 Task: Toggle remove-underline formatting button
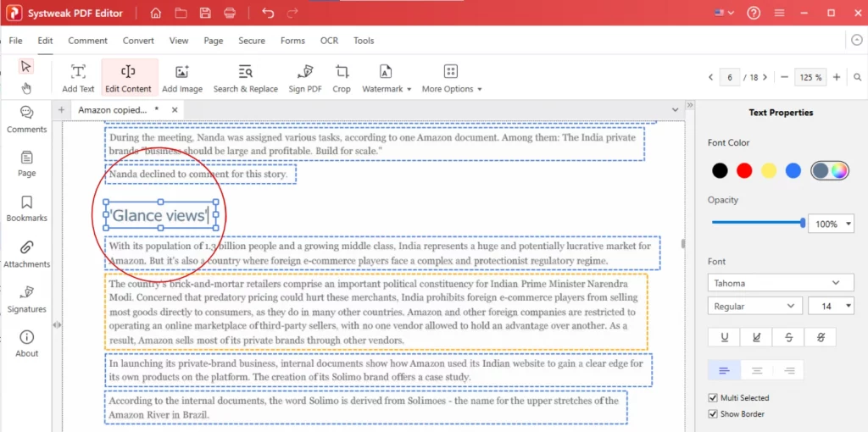[756, 337]
